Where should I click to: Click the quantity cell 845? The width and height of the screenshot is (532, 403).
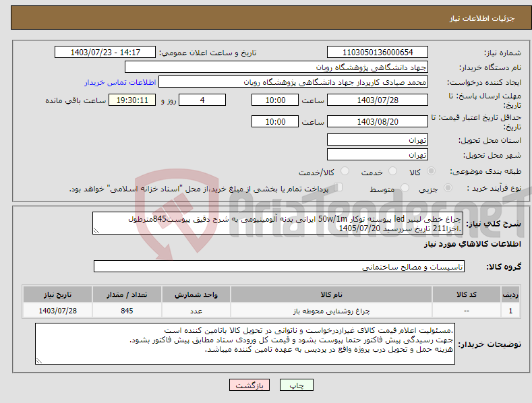[x=127, y=311]
